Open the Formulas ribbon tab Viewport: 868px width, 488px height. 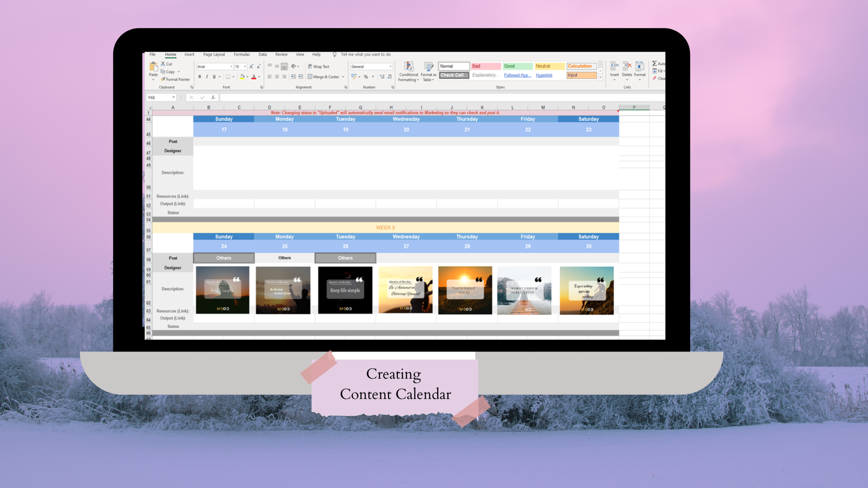coord(241,55)
